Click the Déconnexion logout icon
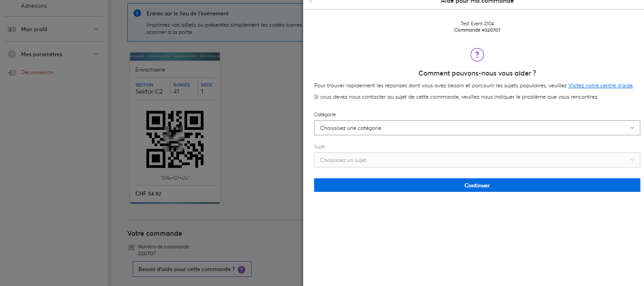This screenshot has height=286, width=644. coord(12,72)
